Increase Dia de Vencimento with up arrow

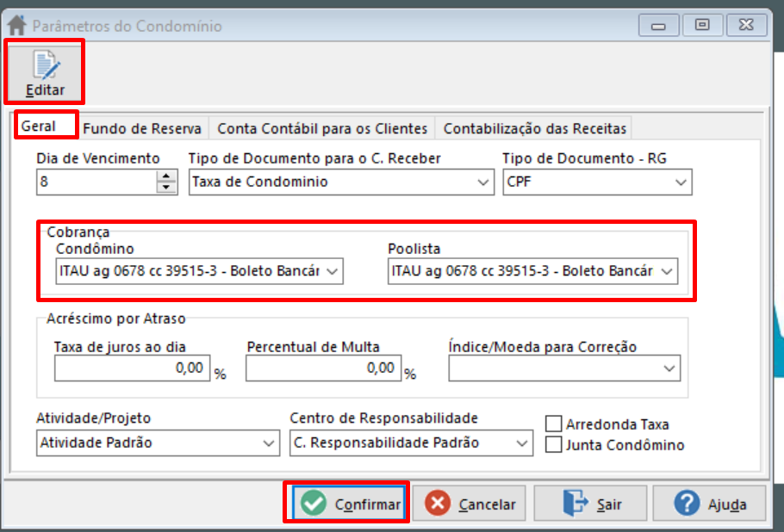coord(166,176)
